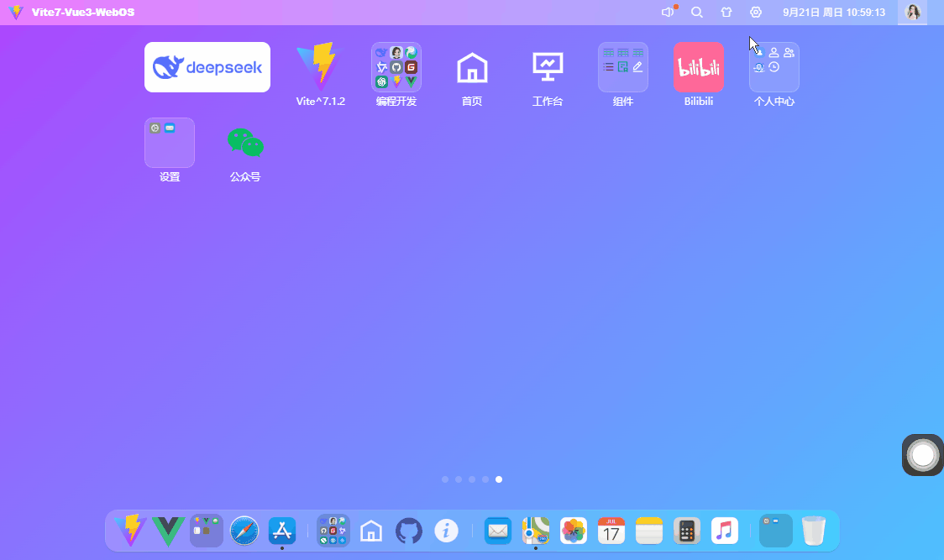Open the dock folder next to Vue
Screen dimensions: 944x560
click(206, 531)
